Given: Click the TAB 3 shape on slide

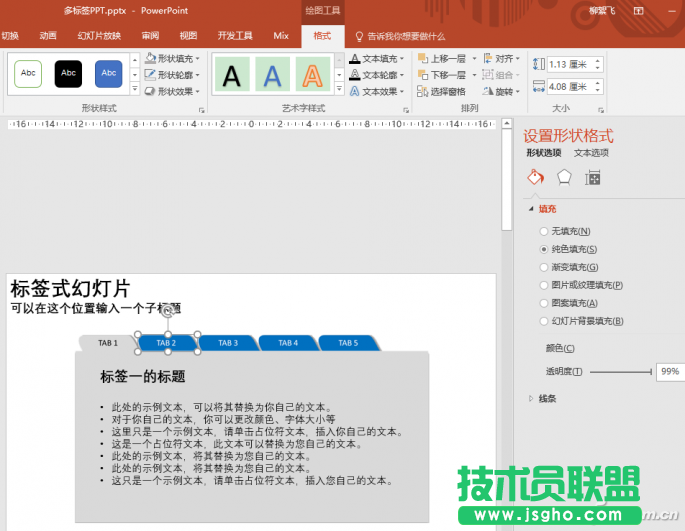Looking at the screenshot, I should [x=228, y=343].
